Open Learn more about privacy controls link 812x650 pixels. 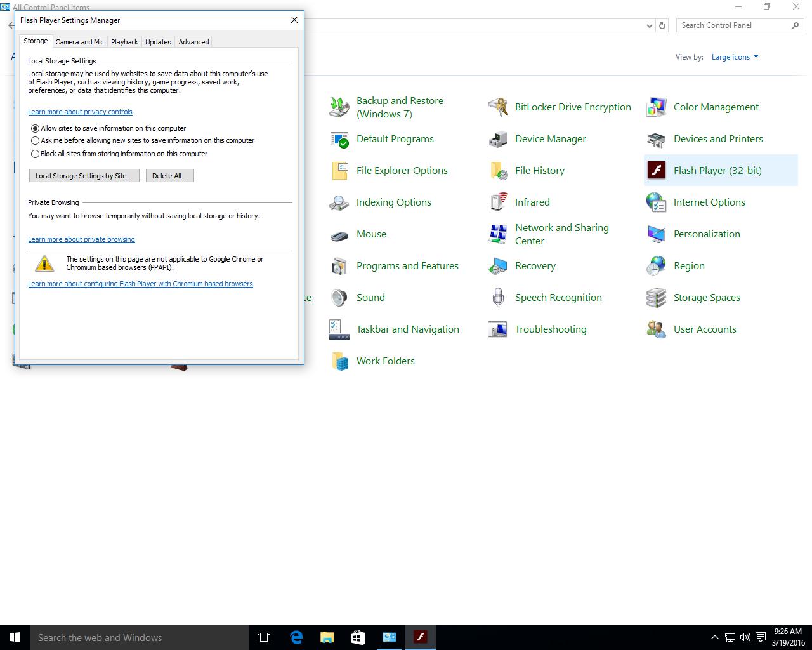(80, 112)
